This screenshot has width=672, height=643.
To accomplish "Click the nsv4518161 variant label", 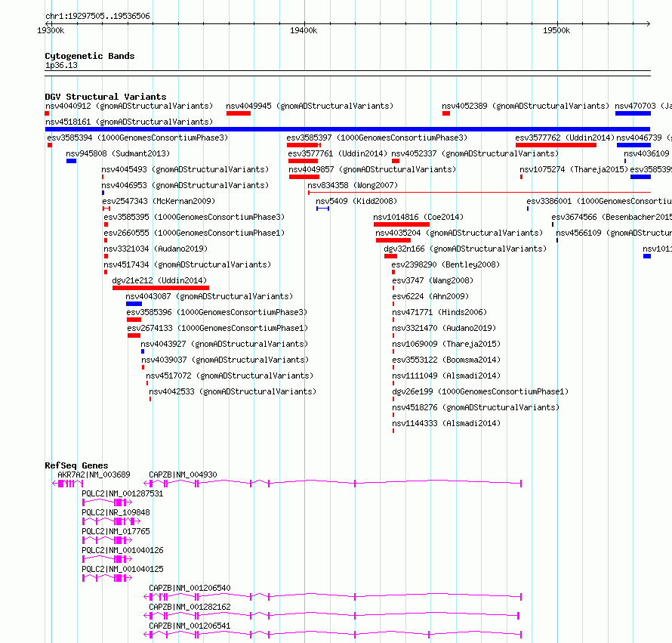I will click(x=129, y=122).
